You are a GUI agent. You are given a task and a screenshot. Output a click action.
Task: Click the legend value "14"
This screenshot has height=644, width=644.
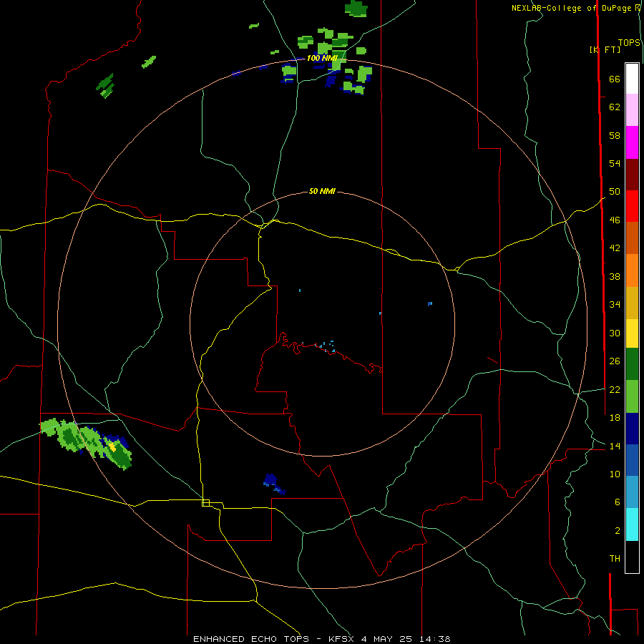click(x=615, y=446)
